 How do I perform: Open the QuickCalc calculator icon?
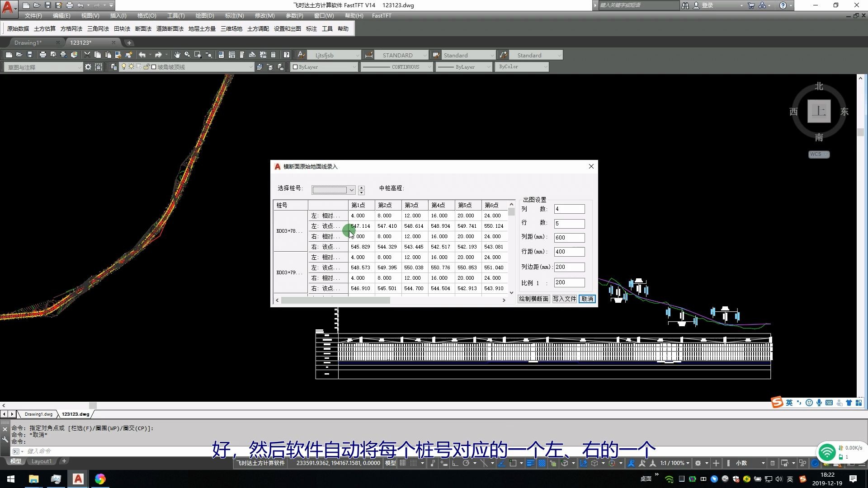pos(273,55)
